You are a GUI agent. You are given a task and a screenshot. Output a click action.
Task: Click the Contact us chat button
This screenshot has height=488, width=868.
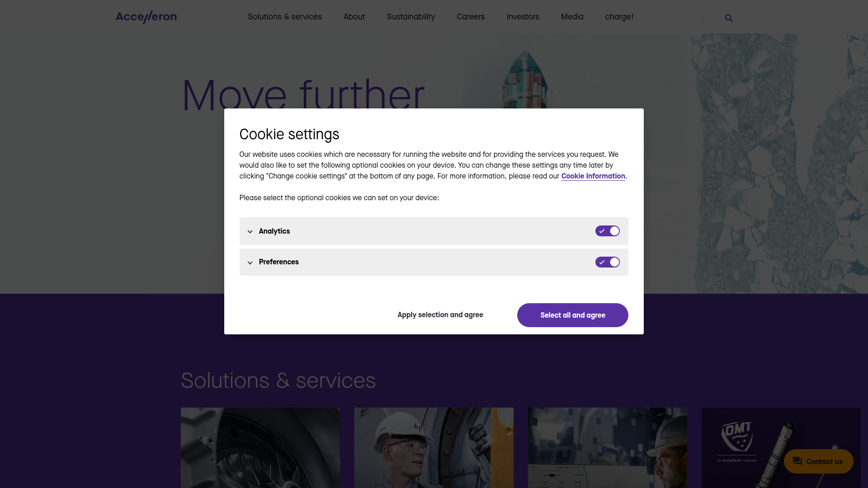(818, 461)
